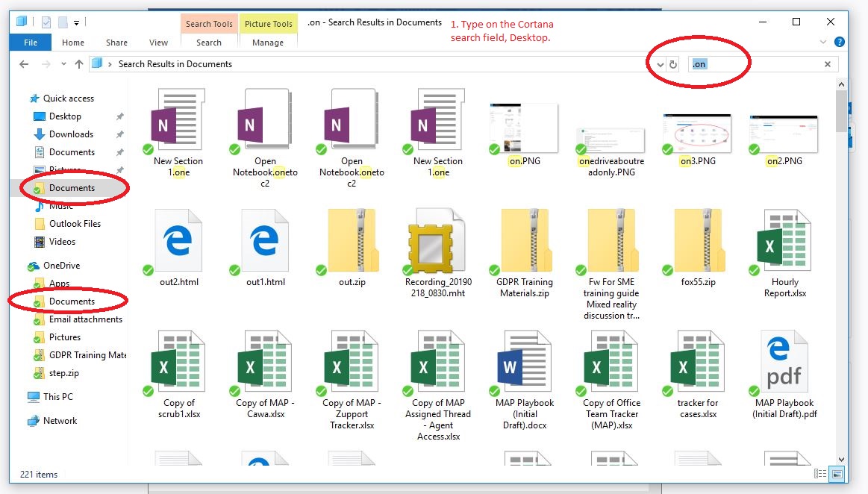This screenshot has width=868, height=494.
Task: Open the File tab
Action: (x=31, y=43)
